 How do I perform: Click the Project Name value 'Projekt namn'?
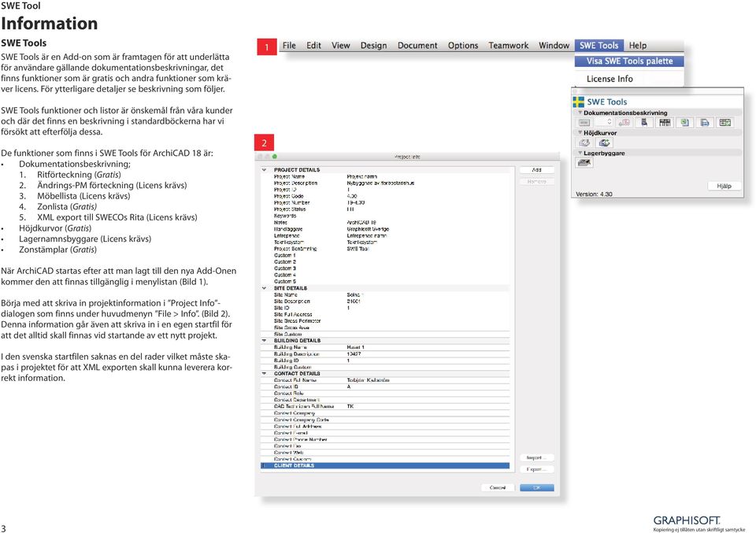point(362,176)
